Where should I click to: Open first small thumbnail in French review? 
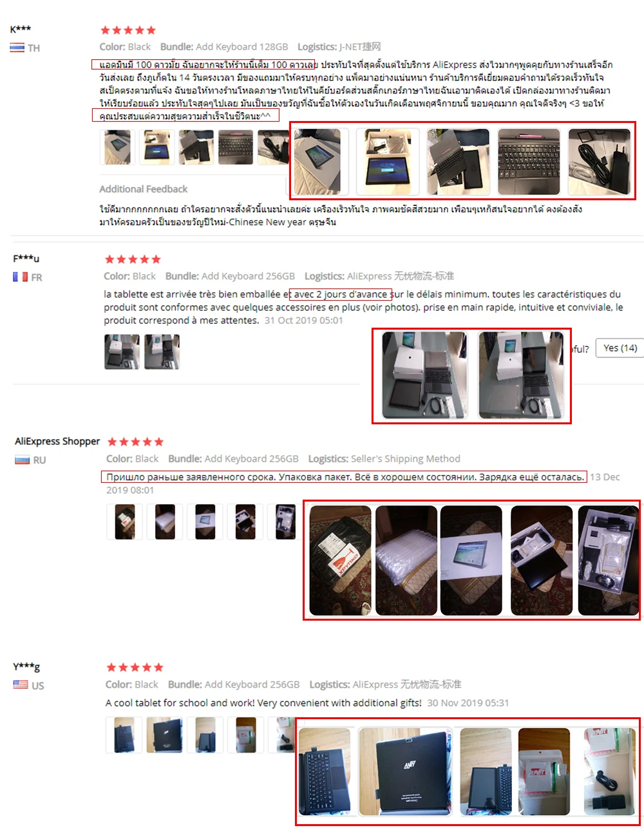122,352
